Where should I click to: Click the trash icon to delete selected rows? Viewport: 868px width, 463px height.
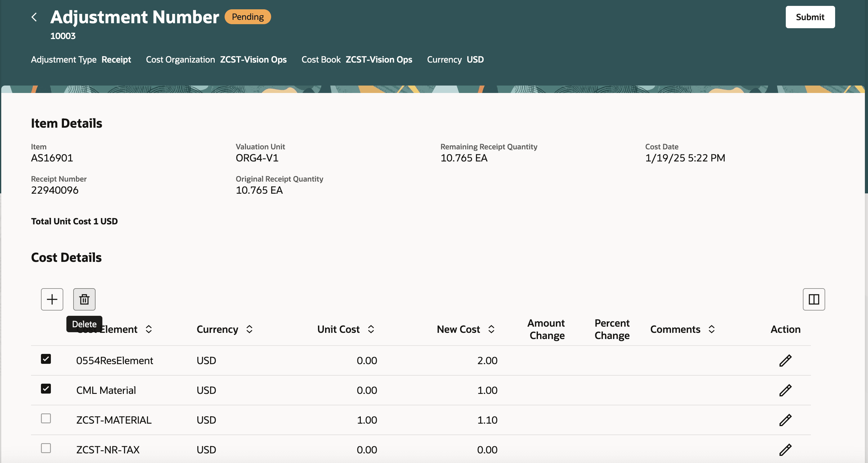(84, 299)
